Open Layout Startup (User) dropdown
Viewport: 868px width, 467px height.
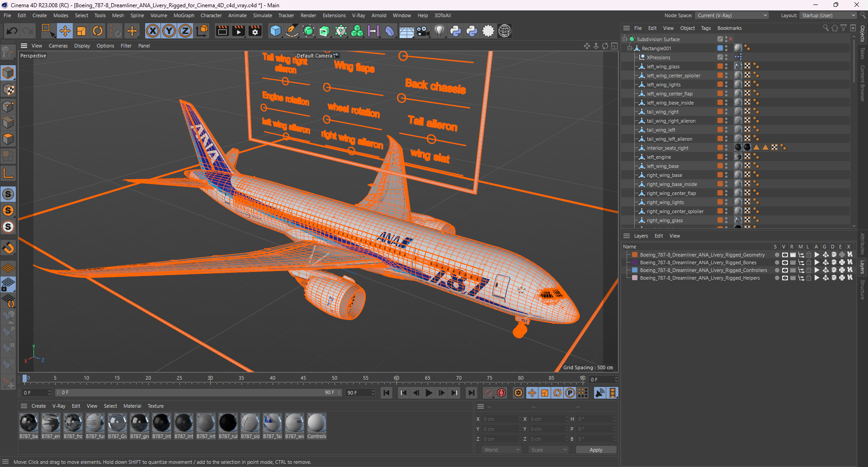click(x=828, y=15)
